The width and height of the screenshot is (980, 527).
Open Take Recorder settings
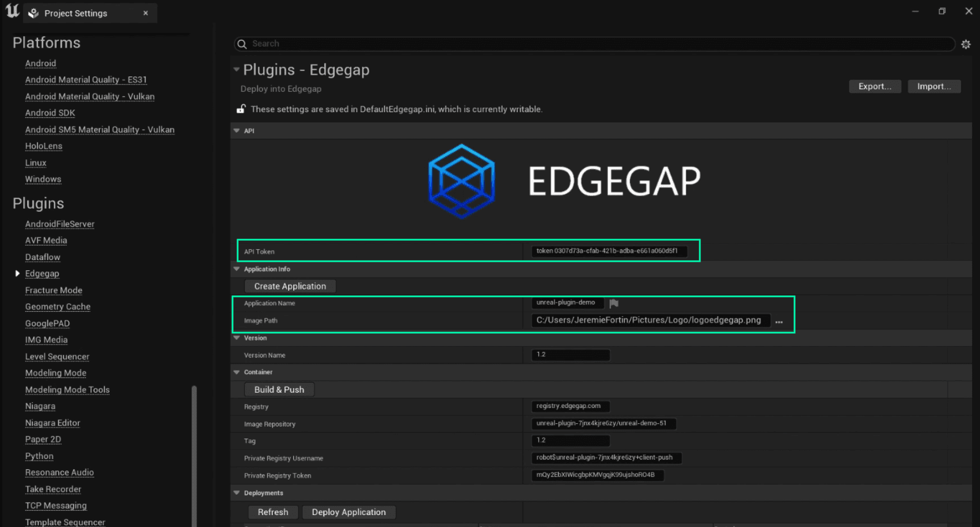tap(53, 489)
